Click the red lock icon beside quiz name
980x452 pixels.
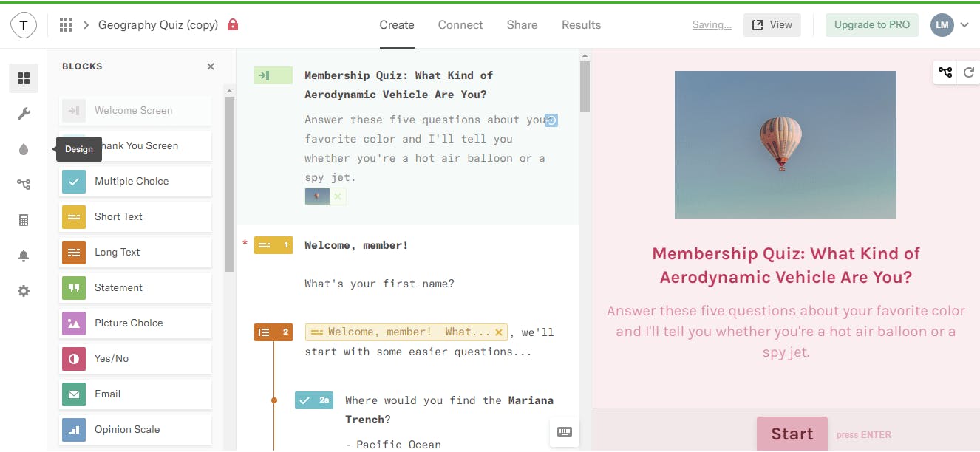(233, 24)
